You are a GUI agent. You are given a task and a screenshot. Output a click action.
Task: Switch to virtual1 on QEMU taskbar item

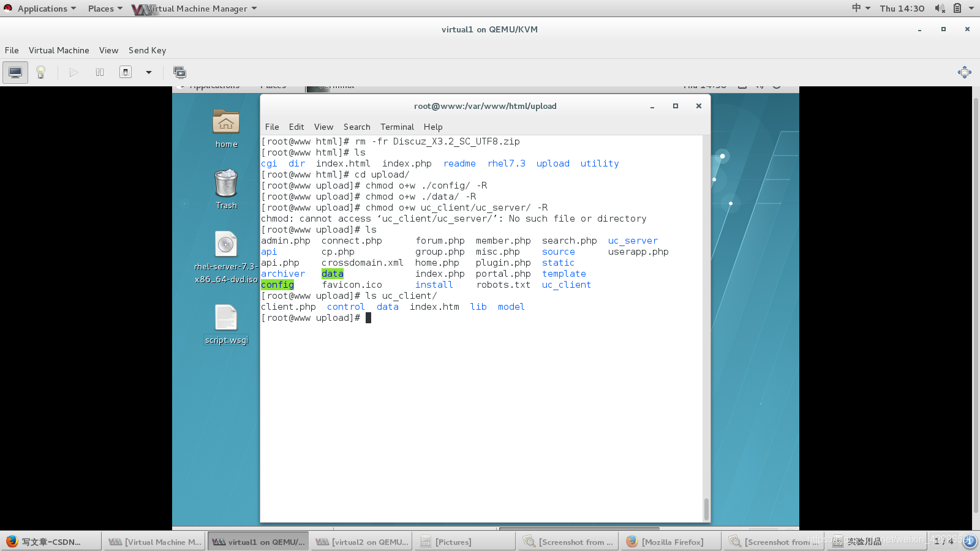[258, 542]
